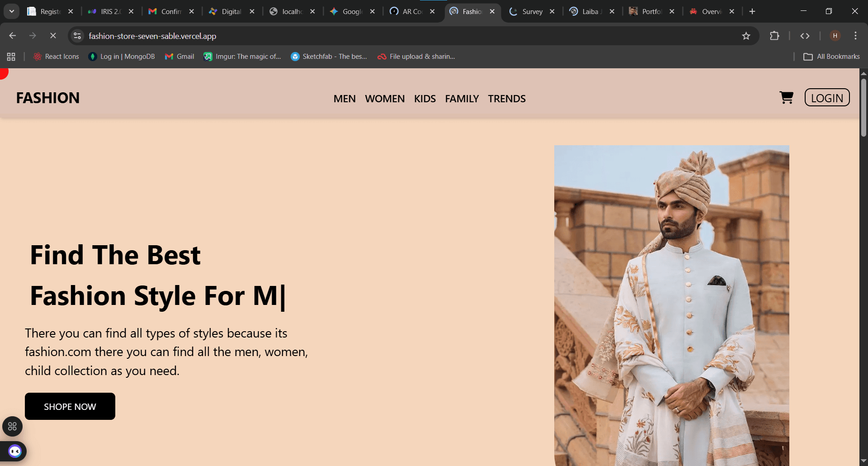Click the address bar URL field

(407, 36)
